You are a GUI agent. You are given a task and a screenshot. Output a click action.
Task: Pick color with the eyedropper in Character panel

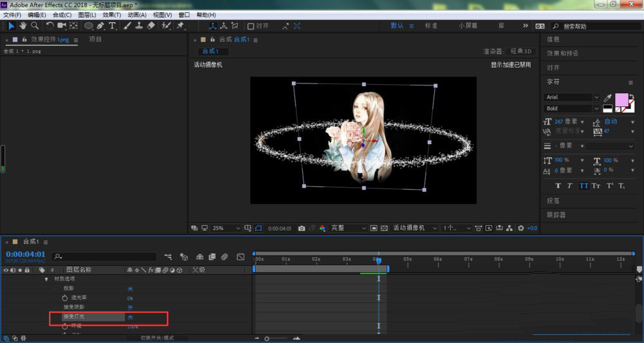click(608, 97)
